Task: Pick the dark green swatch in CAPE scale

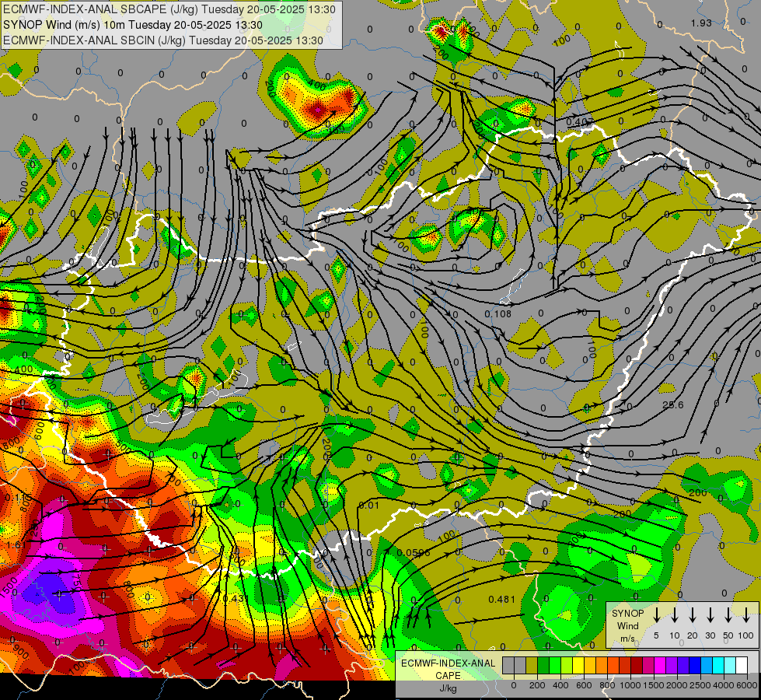Action: point(543,666)
